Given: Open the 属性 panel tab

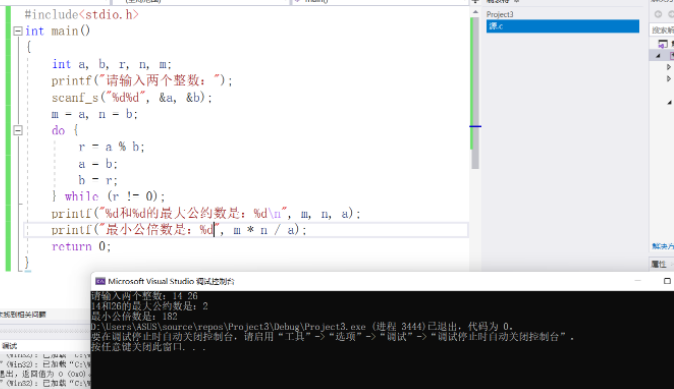Looking at the screenshot, I should click(659, 264).
